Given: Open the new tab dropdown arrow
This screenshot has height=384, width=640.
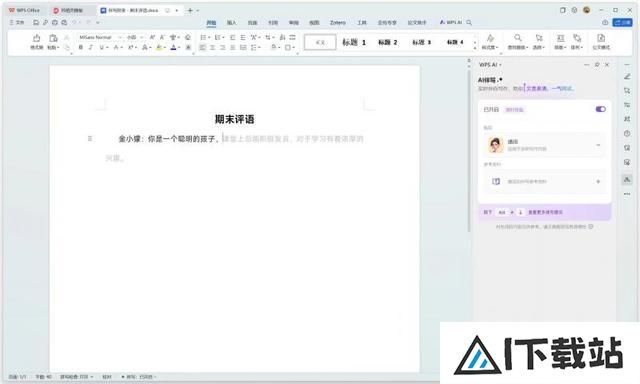Looking at the screenshot, I should click(198, 11).
